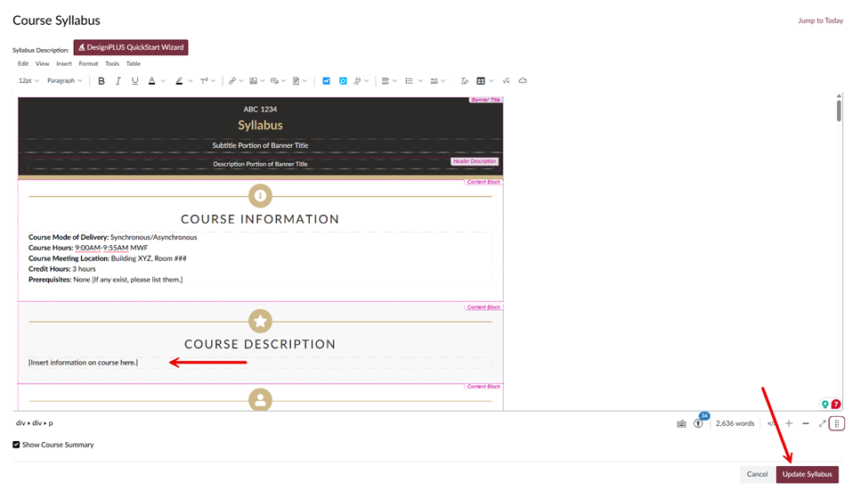The image size is (868, 491).
Task: Click the div div p element path
Action: click(x=35, y=423)
